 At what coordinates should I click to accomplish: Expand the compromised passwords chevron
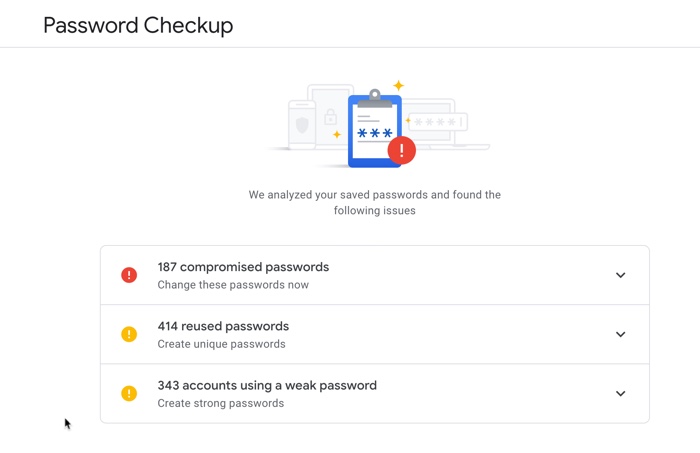tap(621, 275)
